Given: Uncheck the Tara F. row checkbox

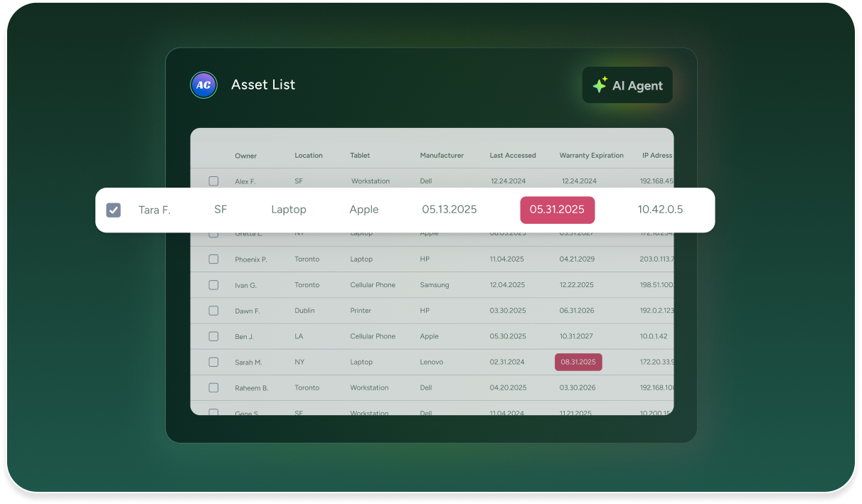Looking at the screenshot, I should coord(114,210).
